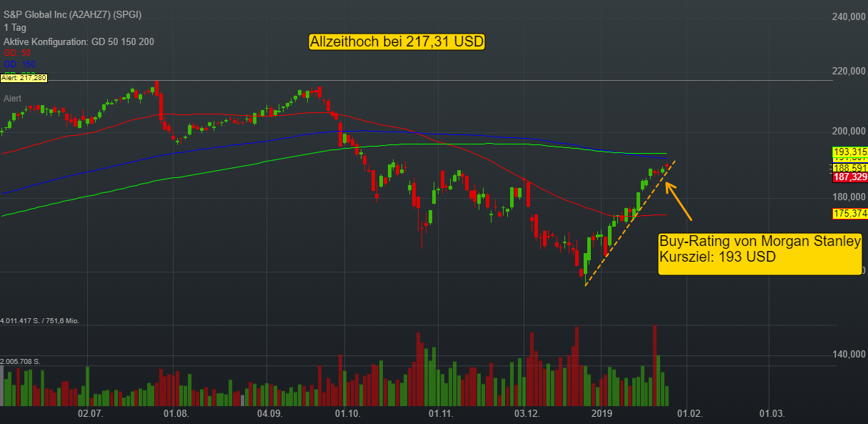Click the 175,374 price marker
This screenshot has height=424, width=868.
point(850,213)
